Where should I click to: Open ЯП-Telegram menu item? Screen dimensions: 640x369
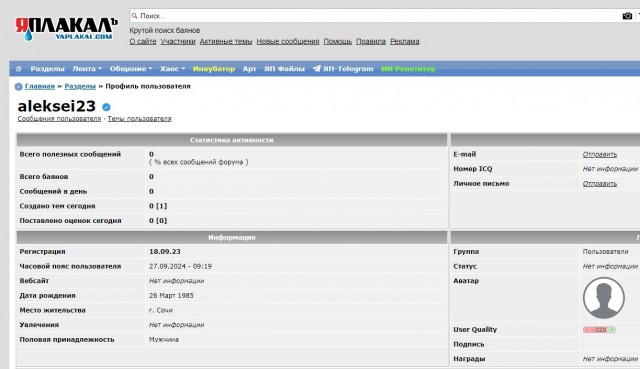[348, 69]
